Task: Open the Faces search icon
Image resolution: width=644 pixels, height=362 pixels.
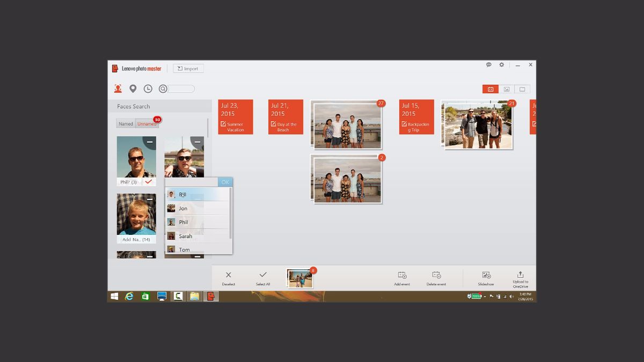Action: tap(118, 88)
